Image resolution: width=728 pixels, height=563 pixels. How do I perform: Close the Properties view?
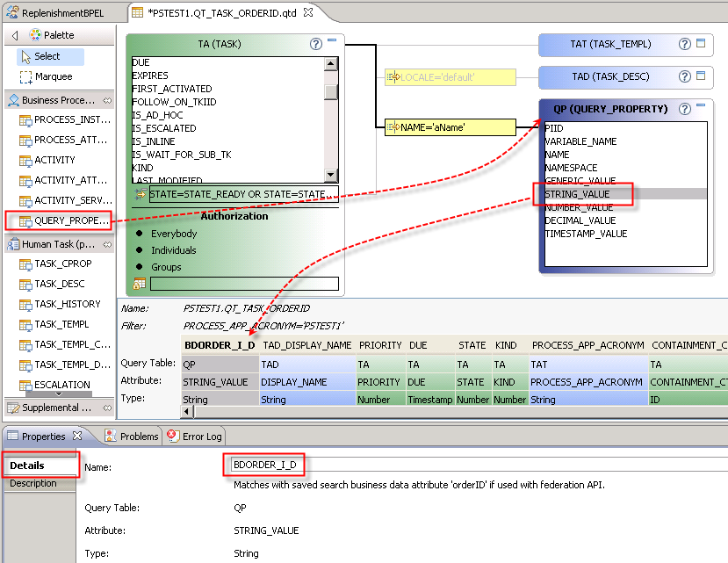77,436
